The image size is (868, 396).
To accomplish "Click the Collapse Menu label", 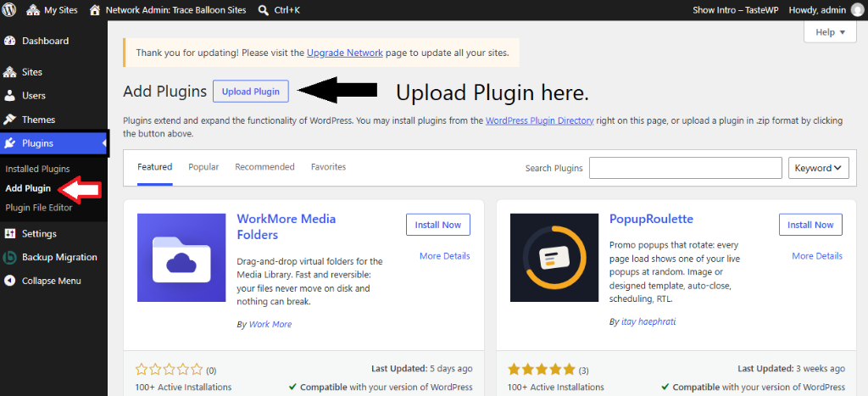I will click(52, 281).
